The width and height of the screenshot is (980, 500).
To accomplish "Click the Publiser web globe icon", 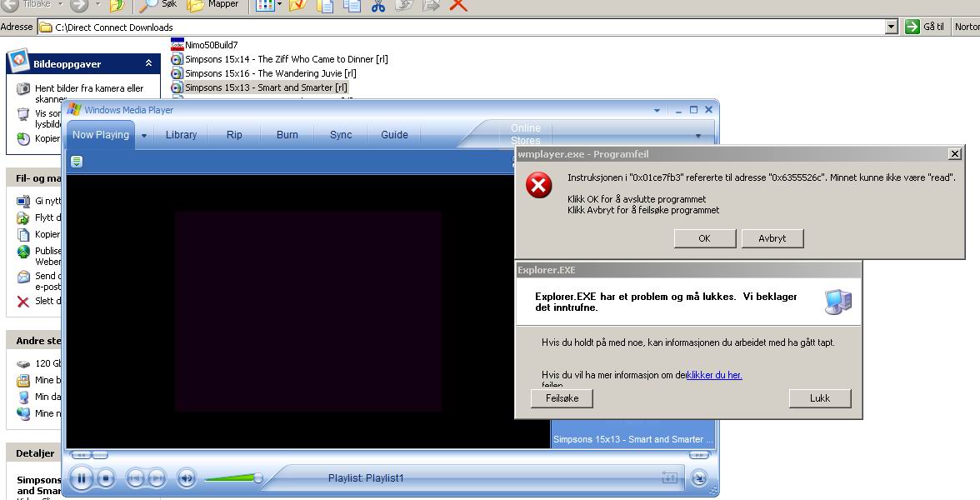I will (x=23, y=252).
